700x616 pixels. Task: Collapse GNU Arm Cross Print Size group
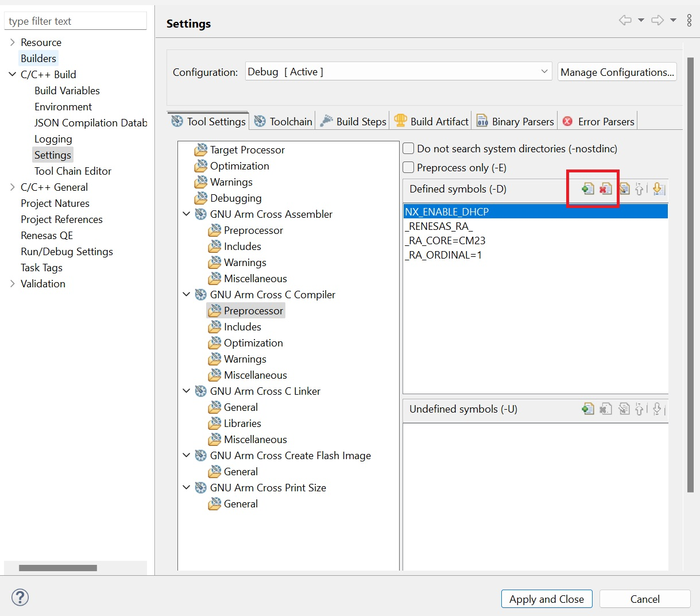tap(186, 487)
